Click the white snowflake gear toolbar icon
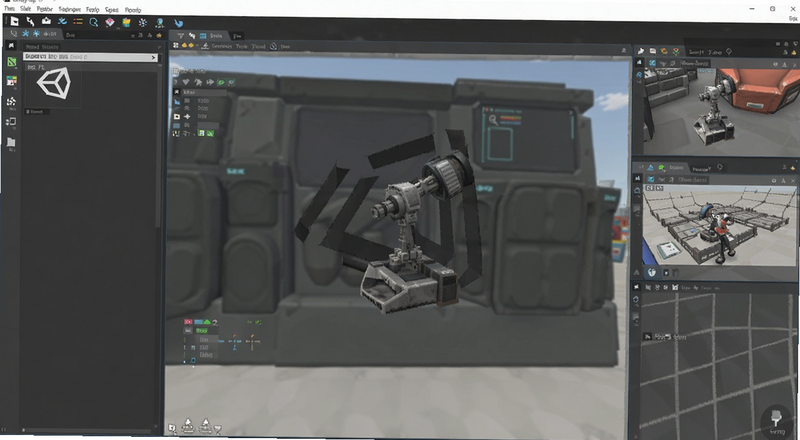 point(143,22)
